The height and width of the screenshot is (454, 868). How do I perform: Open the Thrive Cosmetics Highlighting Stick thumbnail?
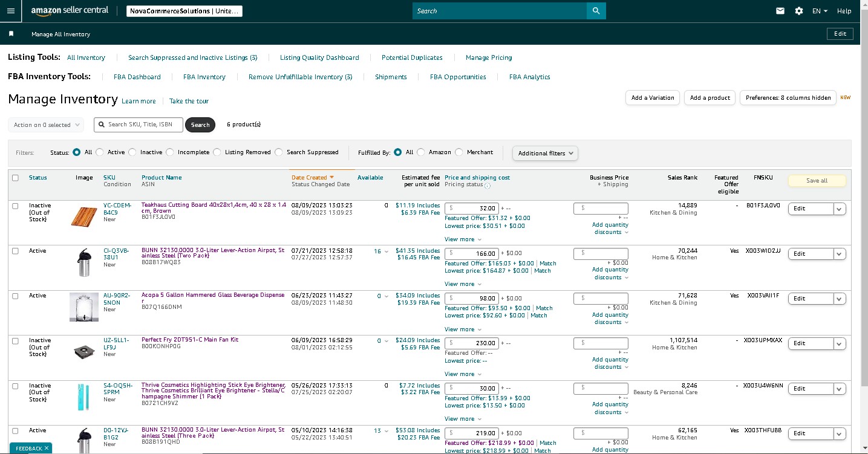(82, 397)
